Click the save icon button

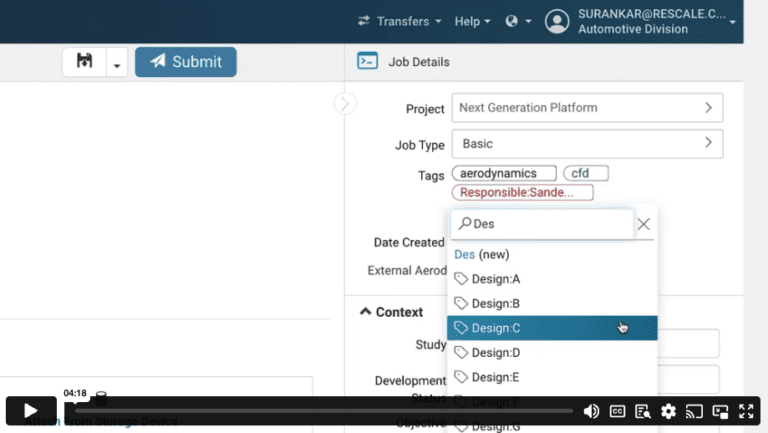point(85,62)
